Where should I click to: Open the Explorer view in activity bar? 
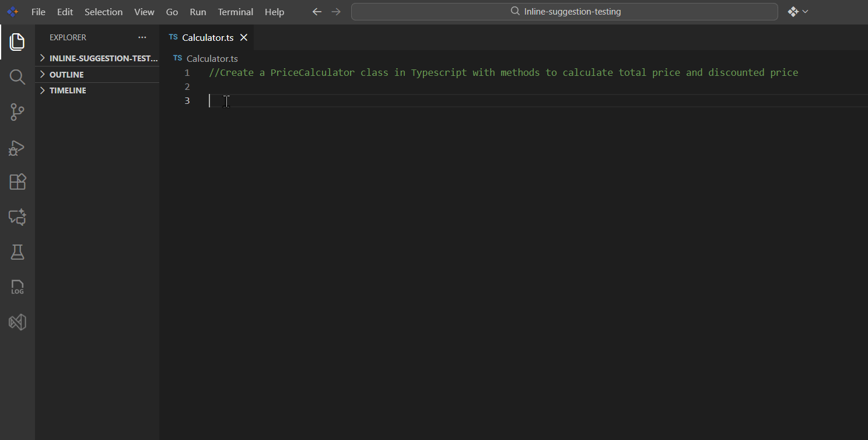click(x=17, y=42)
